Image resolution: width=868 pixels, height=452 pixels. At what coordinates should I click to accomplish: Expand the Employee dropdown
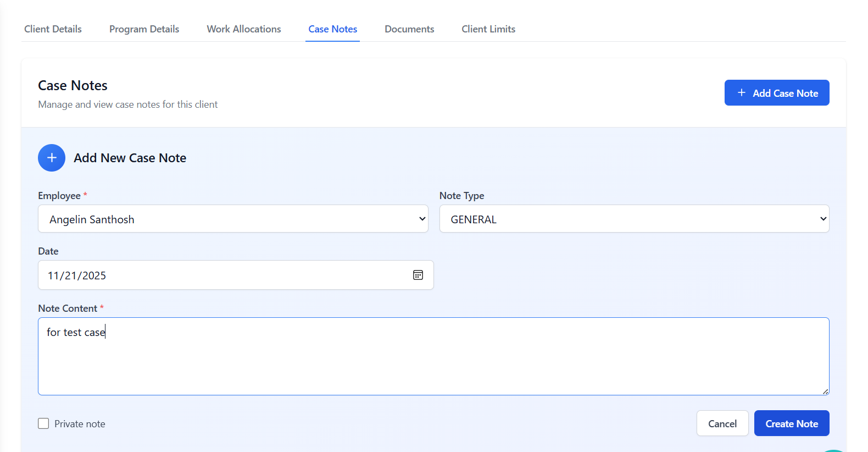click(233, 219)
